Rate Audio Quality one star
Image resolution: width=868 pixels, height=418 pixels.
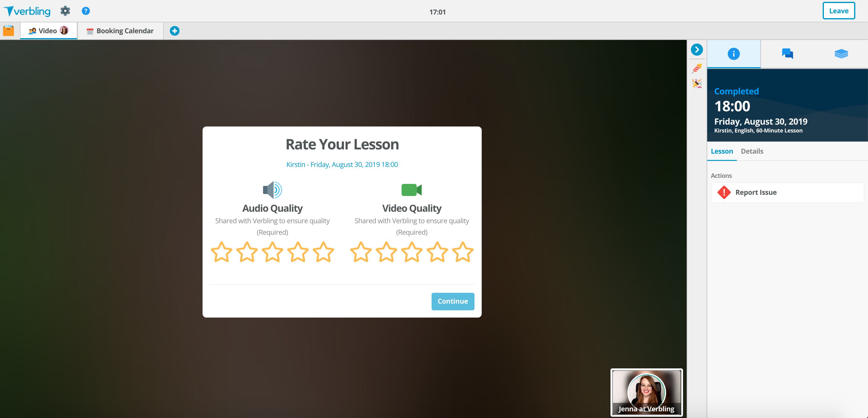[x=221, y=252]
